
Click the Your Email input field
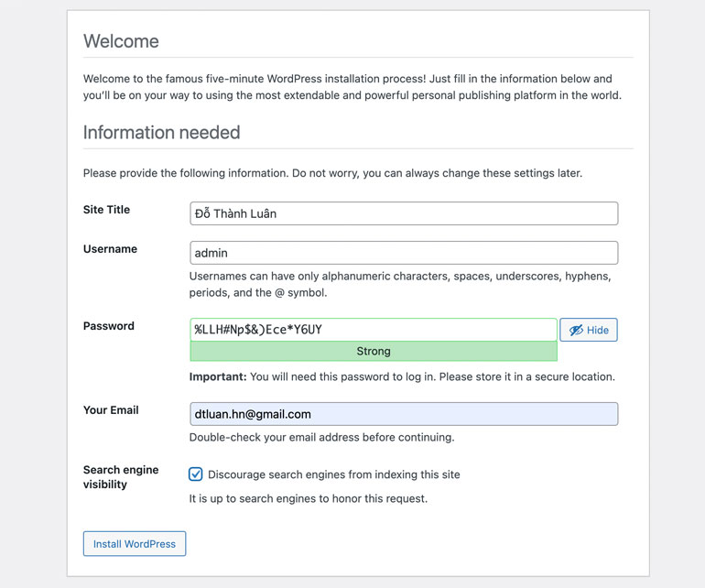pyautogui.click(x=404, y=414)
